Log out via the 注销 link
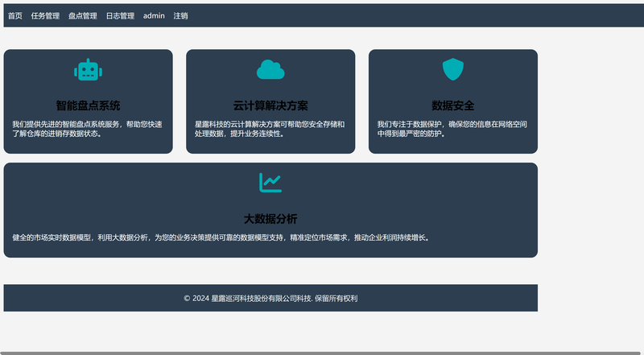This screenshot has width=644, height=355. [x=180, y=15]
